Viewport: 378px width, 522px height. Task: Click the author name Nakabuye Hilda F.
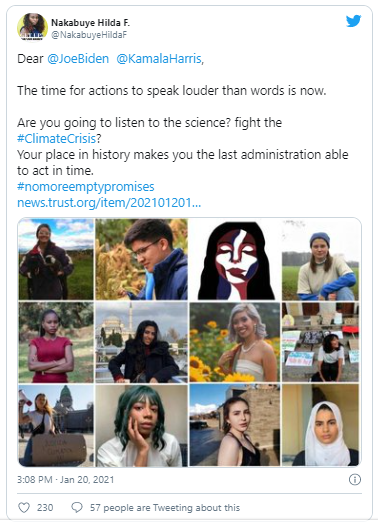click(90, 23)
